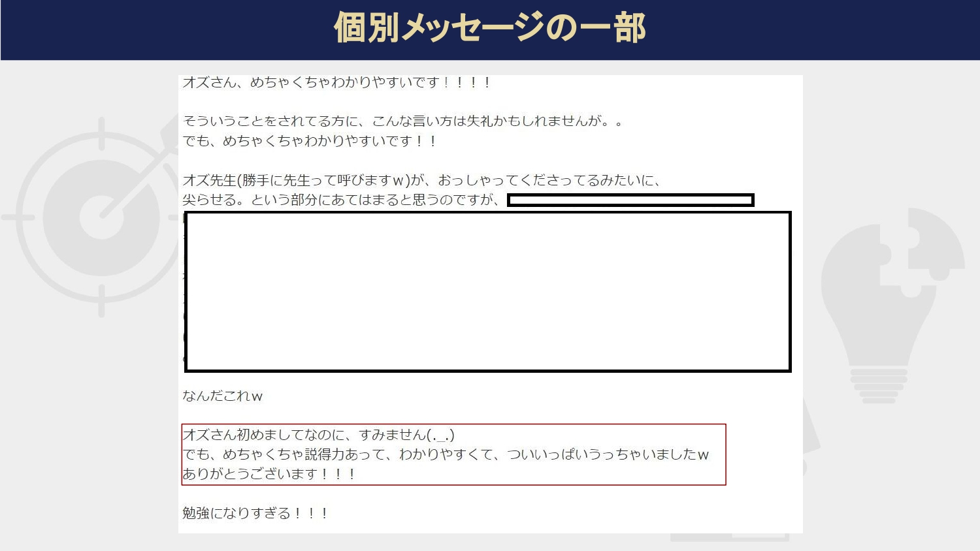Image resolution: width=980 pixels, height=551 pixels.
Task: Click the line starting でも、めちゃくちゃ説得力あって
Action: 446,454
